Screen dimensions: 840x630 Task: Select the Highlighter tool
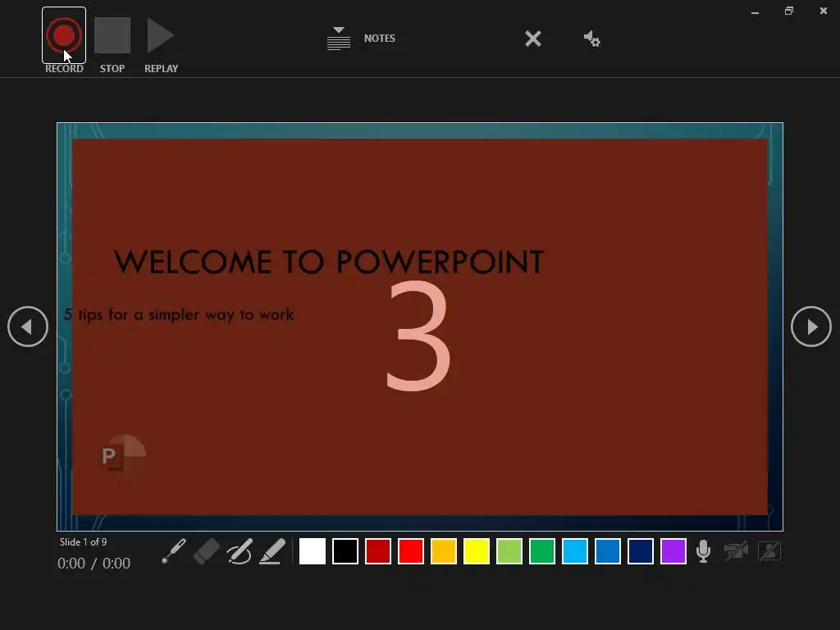[272, 551]
